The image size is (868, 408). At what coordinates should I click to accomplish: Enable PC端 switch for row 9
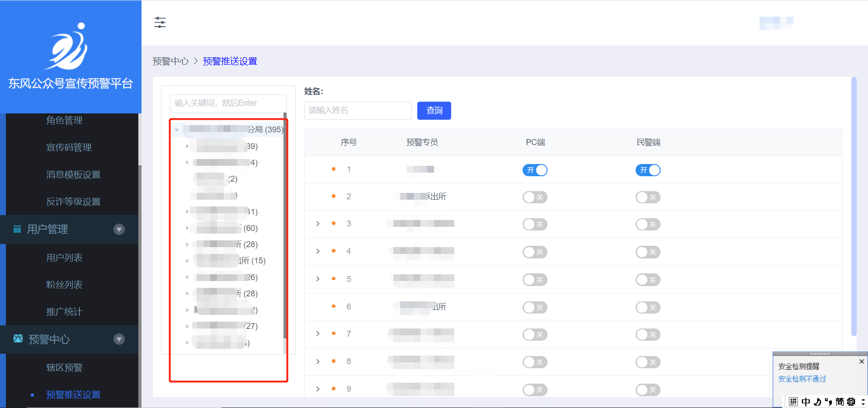(535, 389)
